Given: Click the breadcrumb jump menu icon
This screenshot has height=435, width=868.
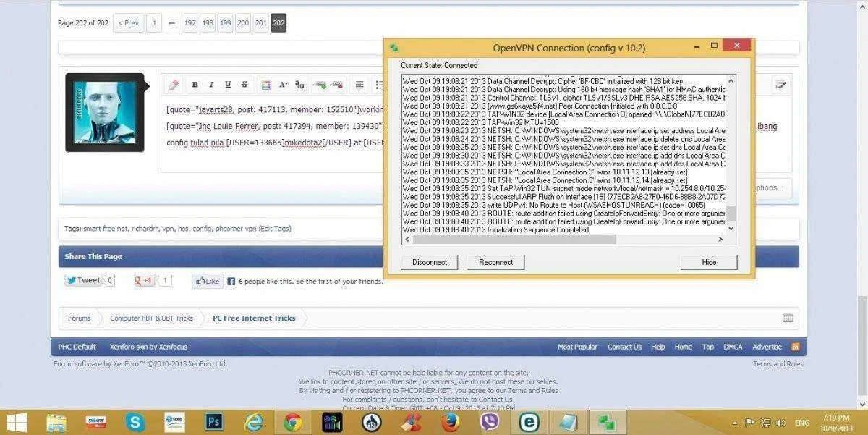Looking at the screenshot, I should coord(788,318).
